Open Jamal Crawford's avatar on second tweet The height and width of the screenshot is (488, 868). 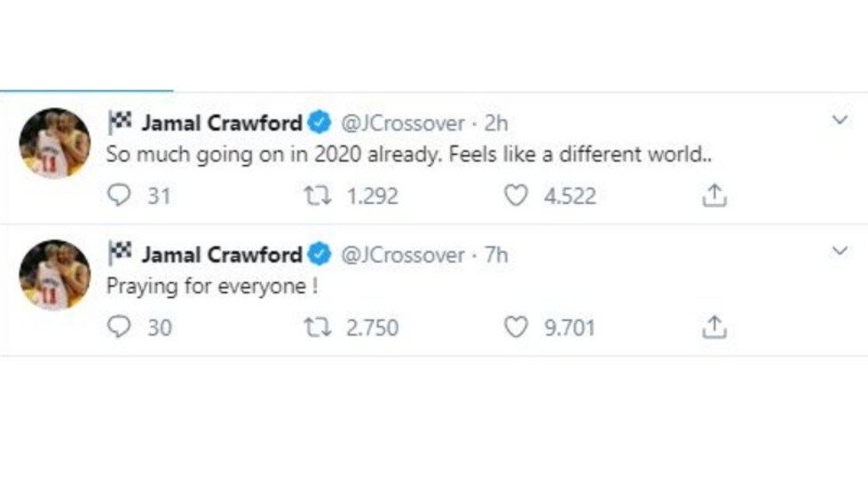tap(54, 275)
